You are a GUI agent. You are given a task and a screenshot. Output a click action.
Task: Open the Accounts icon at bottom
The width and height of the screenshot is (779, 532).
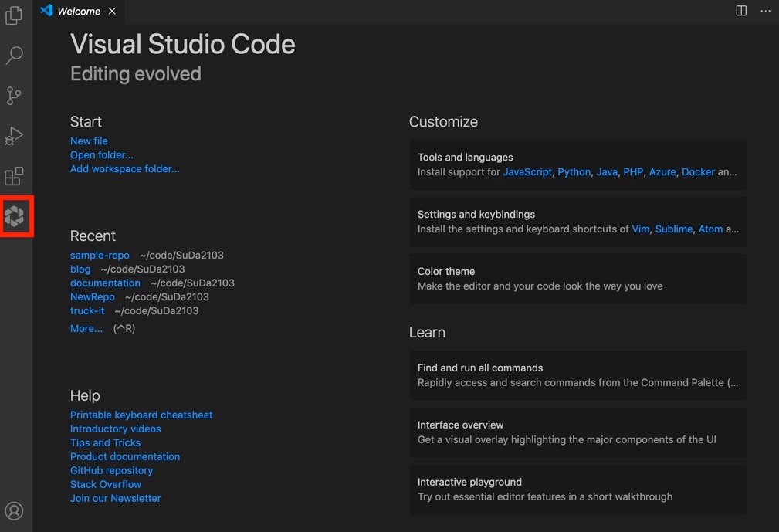point(14,510)
